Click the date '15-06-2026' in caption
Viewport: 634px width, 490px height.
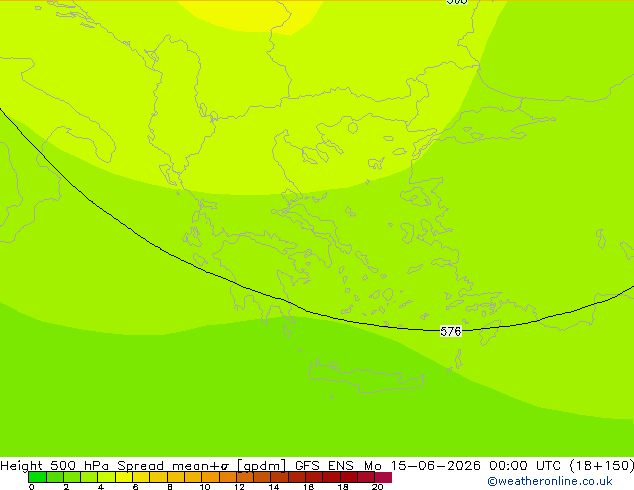pos(436,466)
